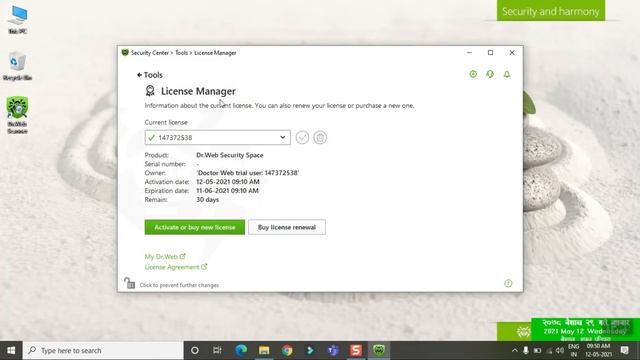Click the delete license trash icon
The height and width of the screenshot is (360, 640).
(x=320, y=138)
